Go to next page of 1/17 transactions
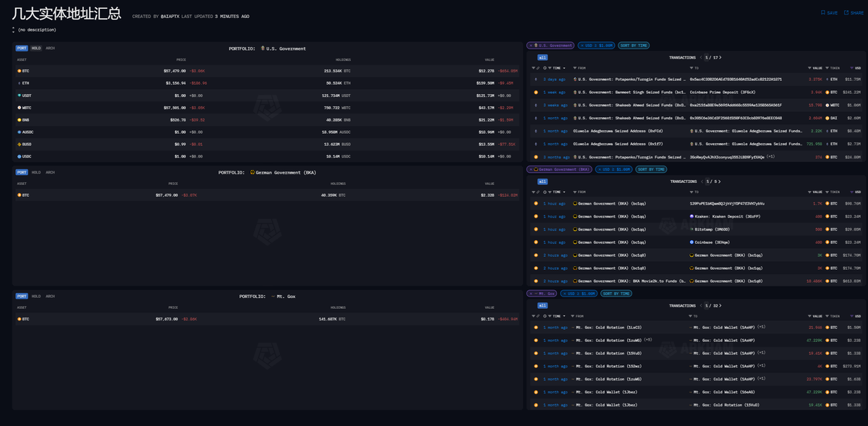Image resolution: width=868 pixels, height=426 pixels. pyautogui.click(x=720, y=57)
